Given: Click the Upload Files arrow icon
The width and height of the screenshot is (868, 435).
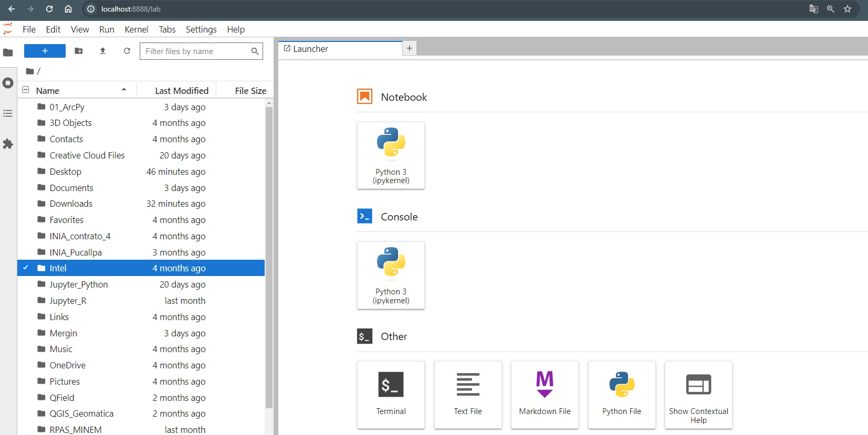Looking at the screenshot, I should coord(103,51).
